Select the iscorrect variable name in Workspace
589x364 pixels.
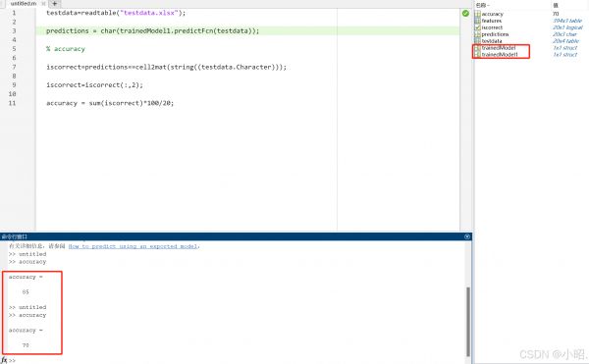492,27
